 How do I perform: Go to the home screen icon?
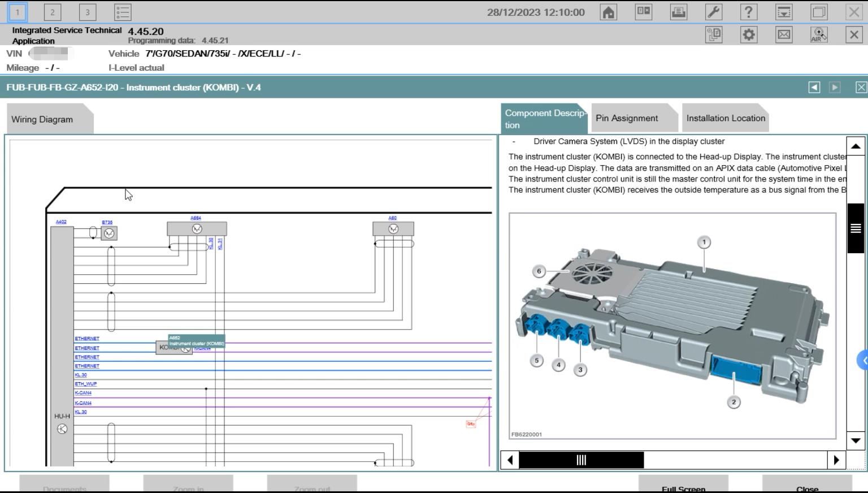[609, 12]
